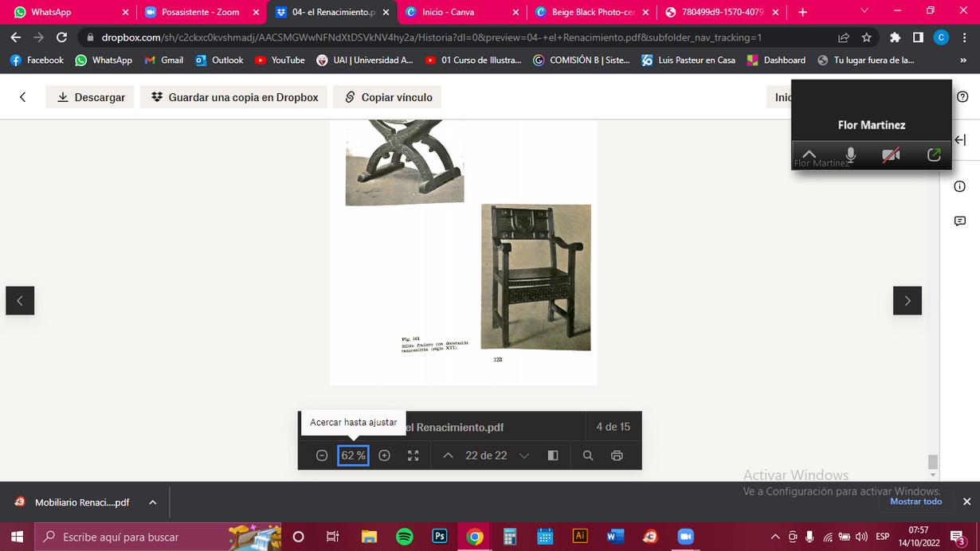Viewport: 980px width, 551px height.
Task: Share this page from the address bar
Action: [x=844, y=37]
